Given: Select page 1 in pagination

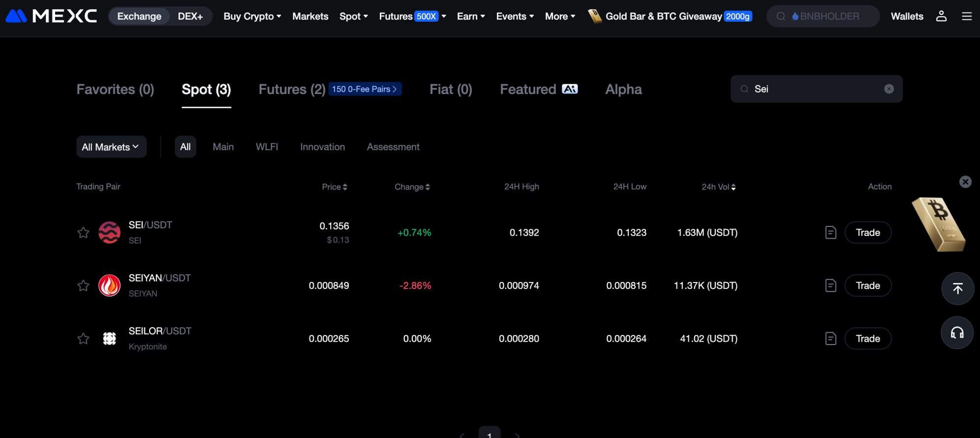Looking at the screenshot, I should click(x=490, y=433).
